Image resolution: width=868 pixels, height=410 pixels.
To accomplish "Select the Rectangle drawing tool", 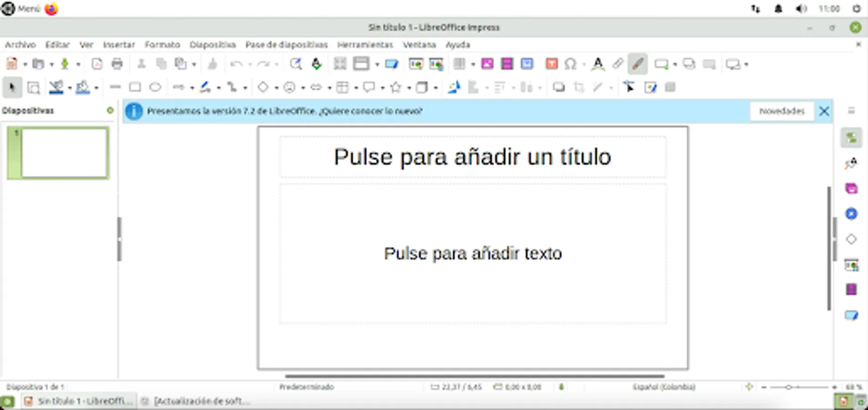I will coord(135,87).
